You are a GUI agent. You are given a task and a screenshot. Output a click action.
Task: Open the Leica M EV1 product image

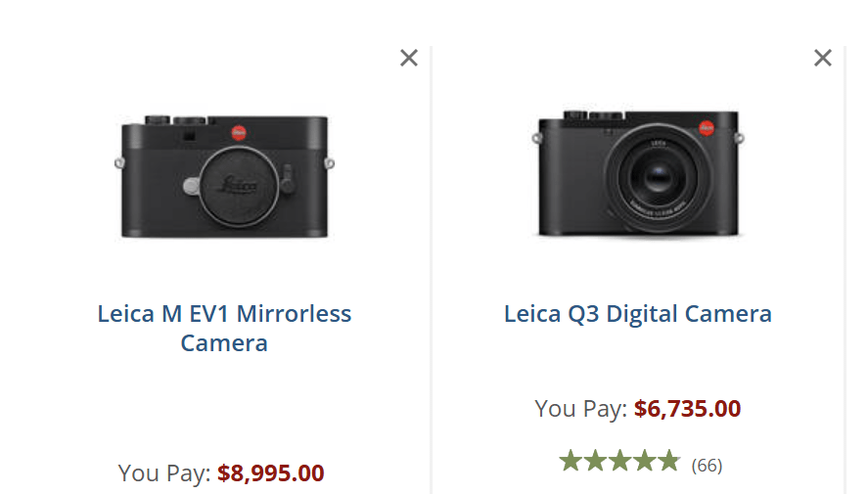pyautogui.click(x=224, y=178)
